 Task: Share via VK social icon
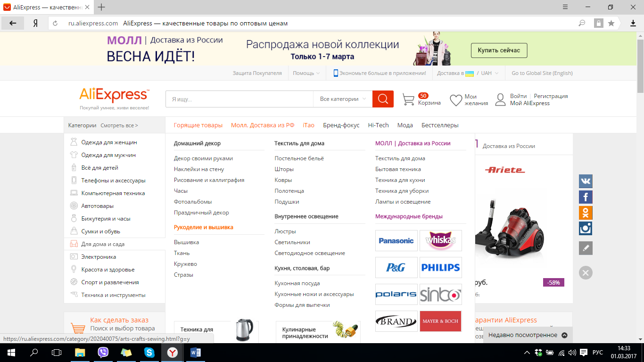point(586,181)
